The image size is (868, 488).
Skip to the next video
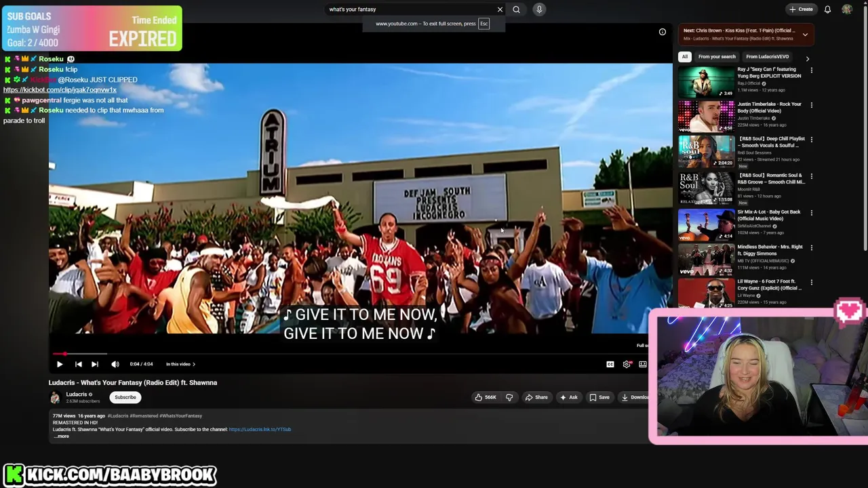(x=95, y=364)
